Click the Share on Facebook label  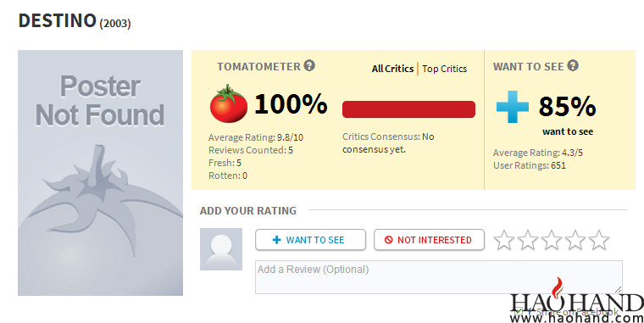[x=577, y=311]
